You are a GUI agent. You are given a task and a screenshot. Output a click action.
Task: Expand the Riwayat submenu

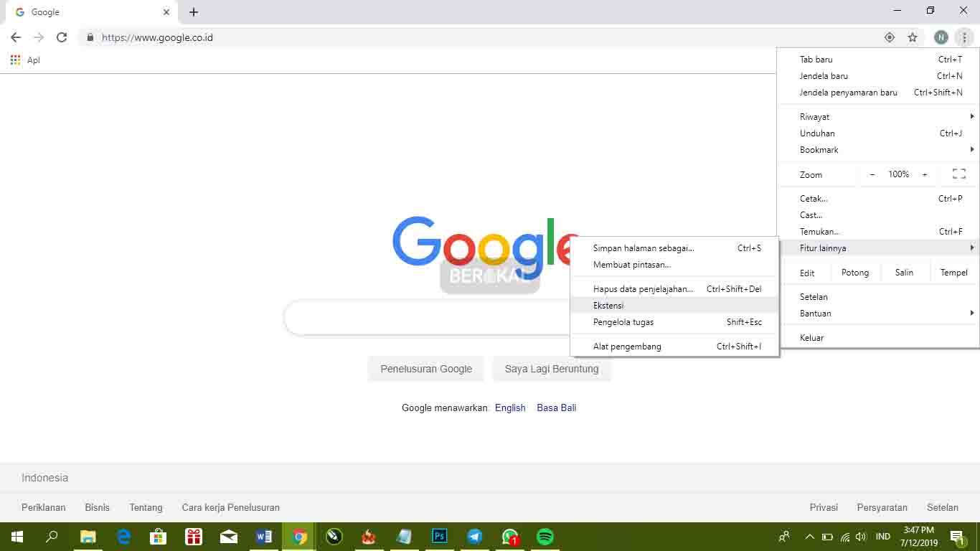[878, 116]
